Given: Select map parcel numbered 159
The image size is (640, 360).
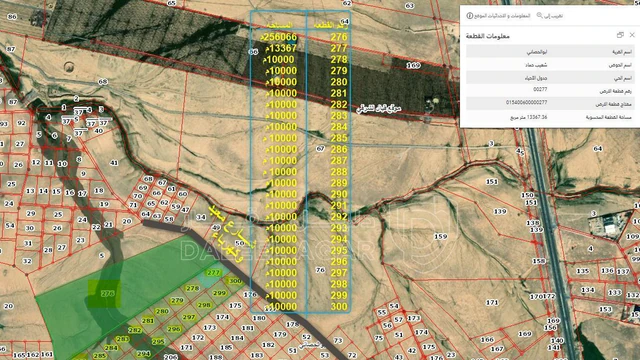Looking at the screenshot, I should [440, 236].
